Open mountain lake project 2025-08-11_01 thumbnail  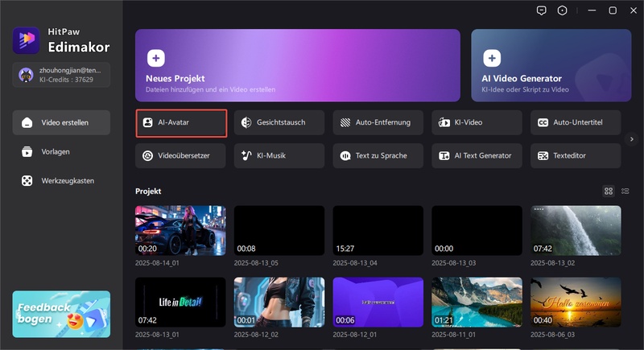[x=477, y=303]
